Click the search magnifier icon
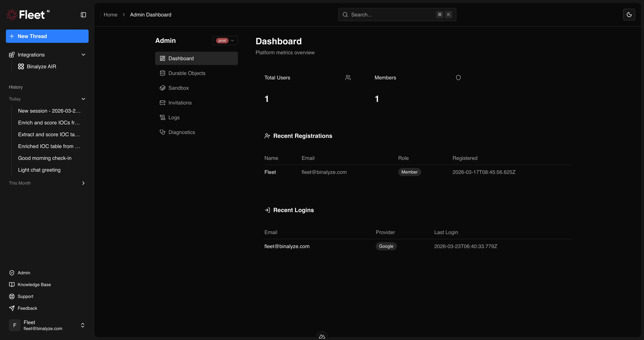Screen dimensions: 644x340 coord(345,15)
